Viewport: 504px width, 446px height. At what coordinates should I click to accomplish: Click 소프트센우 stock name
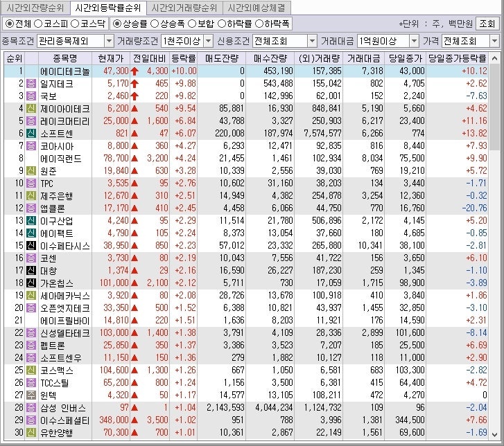coord(61,357)
